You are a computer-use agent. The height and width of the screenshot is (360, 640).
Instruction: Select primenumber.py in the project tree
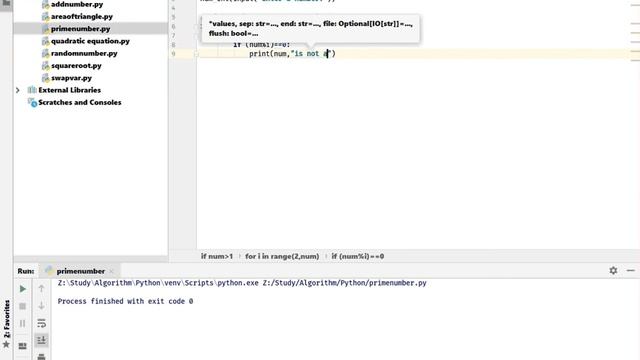pos(80,29)
